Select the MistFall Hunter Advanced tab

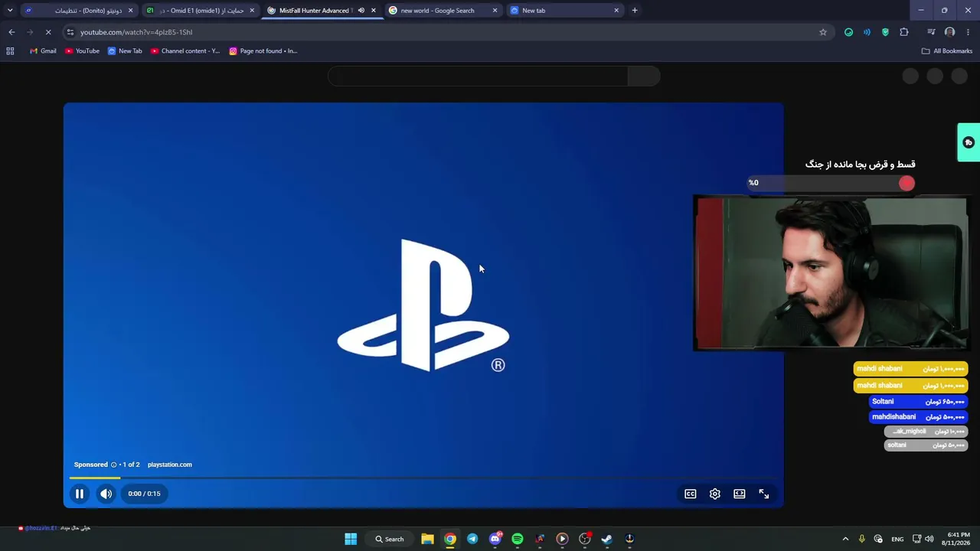point(314,11)
